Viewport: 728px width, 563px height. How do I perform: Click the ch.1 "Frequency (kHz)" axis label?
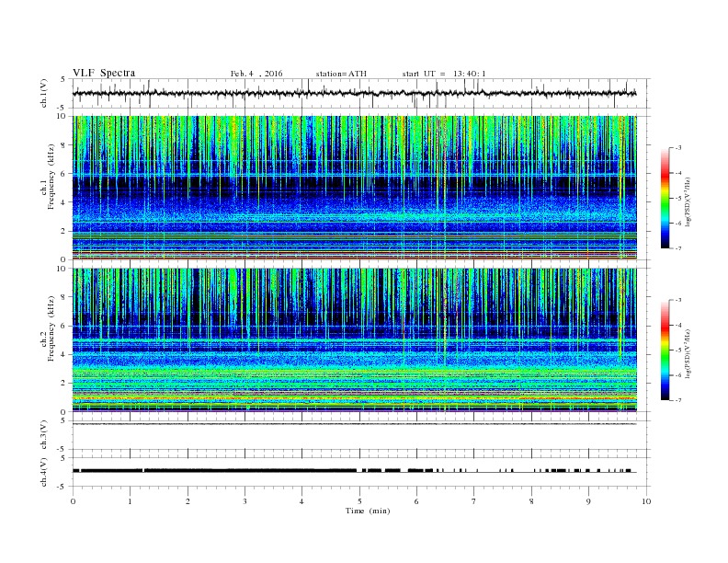point(51,177)
